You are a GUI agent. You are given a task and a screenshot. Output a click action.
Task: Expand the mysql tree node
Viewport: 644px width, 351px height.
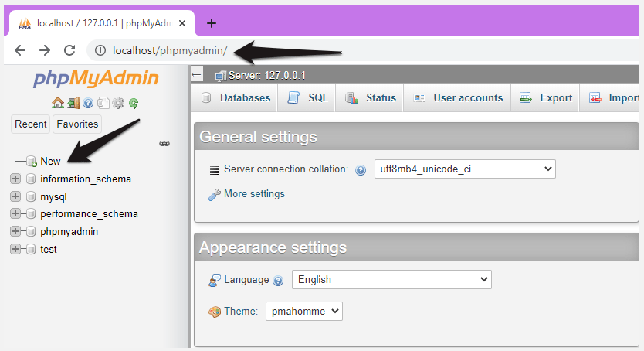(x=15, y=196)
